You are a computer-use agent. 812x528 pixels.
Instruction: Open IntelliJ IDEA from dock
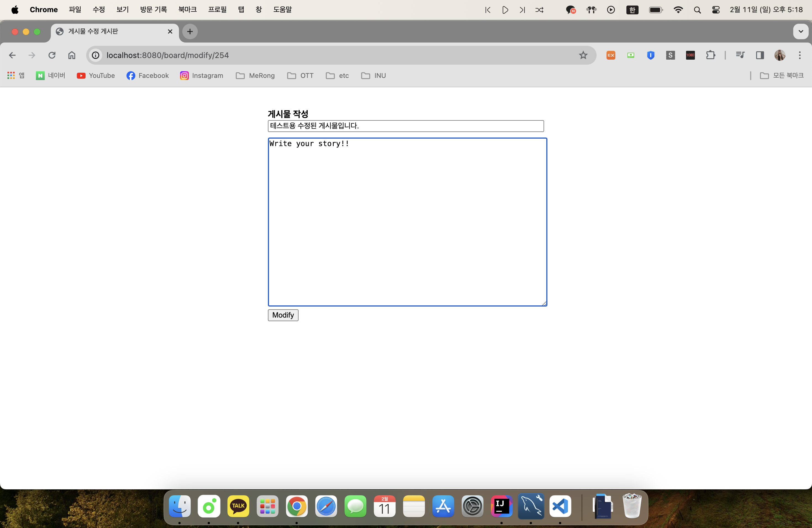tap(502, 506)
